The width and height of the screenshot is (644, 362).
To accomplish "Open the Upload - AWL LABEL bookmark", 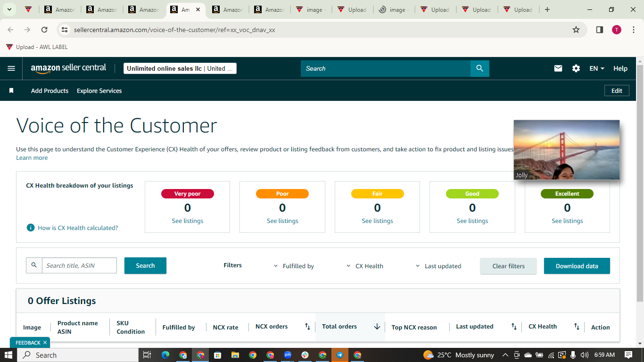I will (x=37, y=47).
